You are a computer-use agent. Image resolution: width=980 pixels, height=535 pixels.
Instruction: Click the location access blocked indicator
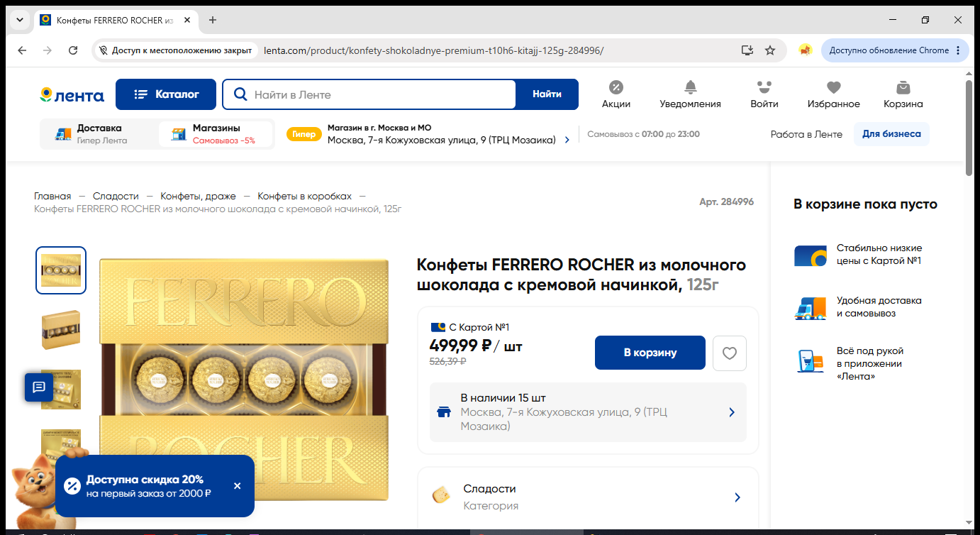175,50
